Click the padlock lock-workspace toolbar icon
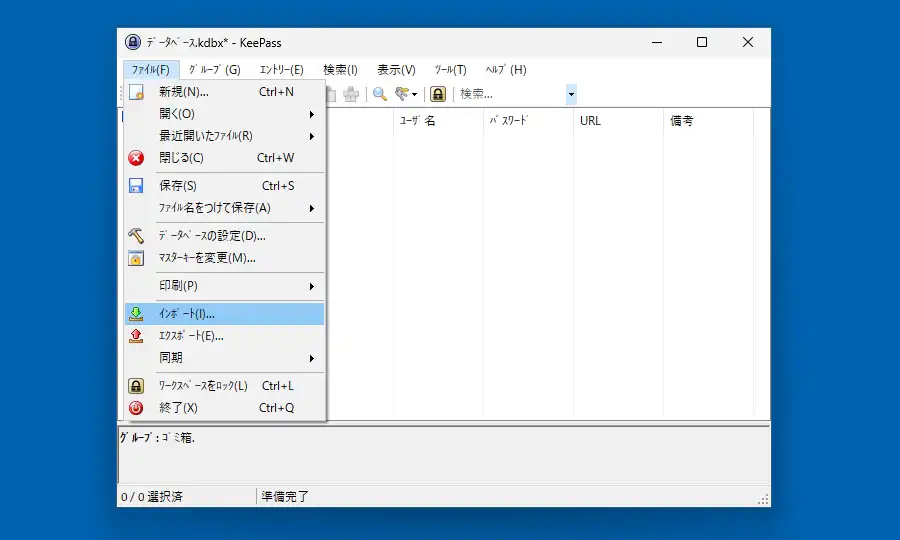This screenshot has height=540, width=900. (x=438, y=94)
